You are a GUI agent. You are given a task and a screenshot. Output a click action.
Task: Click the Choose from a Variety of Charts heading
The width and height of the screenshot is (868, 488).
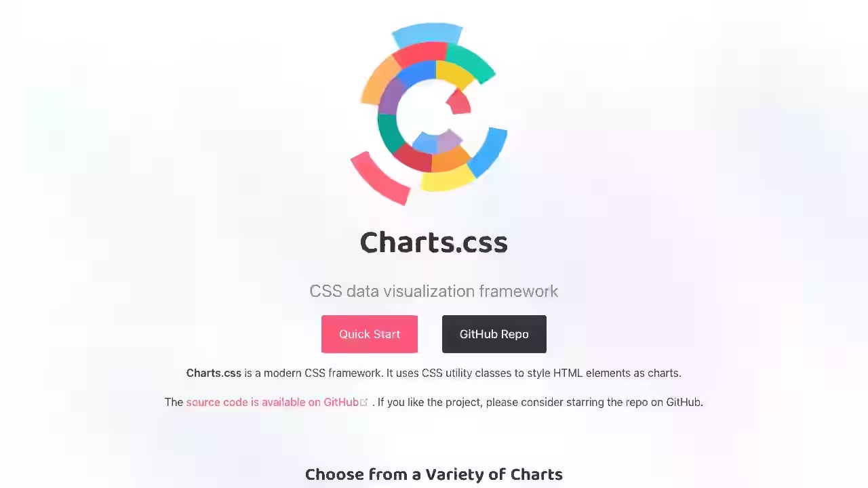point(434,474)
